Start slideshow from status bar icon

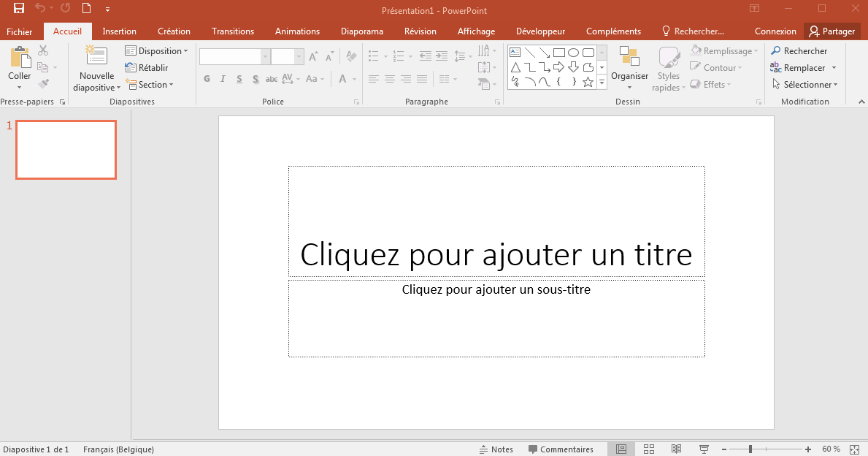point(704,449)
